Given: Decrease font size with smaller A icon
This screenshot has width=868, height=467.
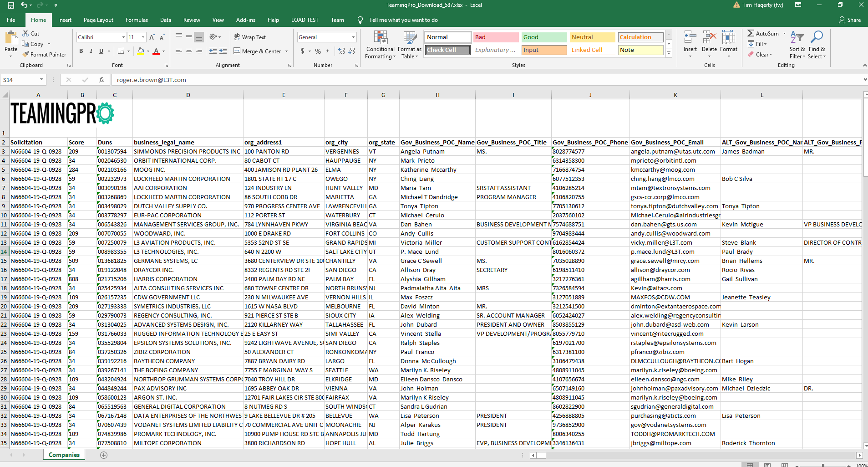Looking at the screenshot, I should [x=162, y=37].
